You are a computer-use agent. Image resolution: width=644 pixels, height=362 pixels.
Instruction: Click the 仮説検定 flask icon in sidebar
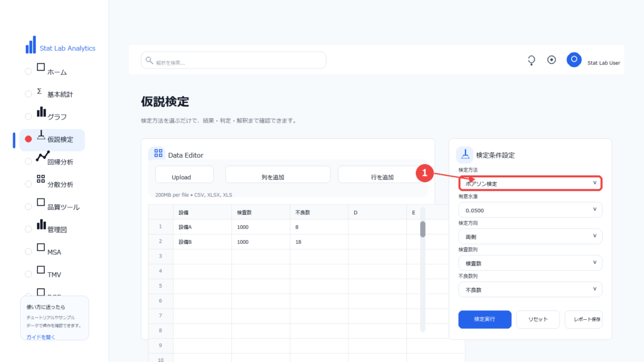[x=41, y=135]
